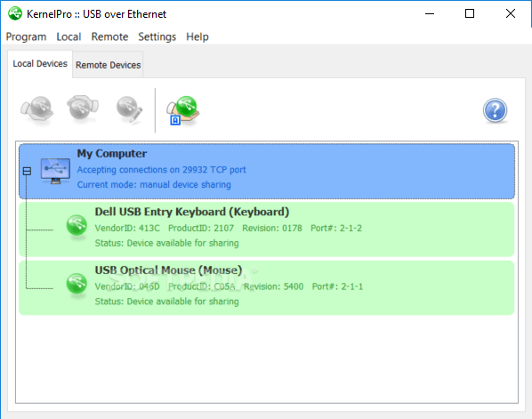This screenshot has height=419, width=532.
Task: Click the Dell keyboard green USB icon
Action: [x=77, y=226]
